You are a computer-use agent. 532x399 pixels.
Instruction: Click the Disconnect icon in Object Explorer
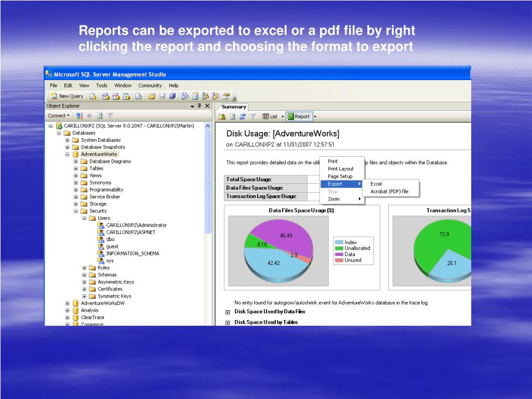coord(79,116)
